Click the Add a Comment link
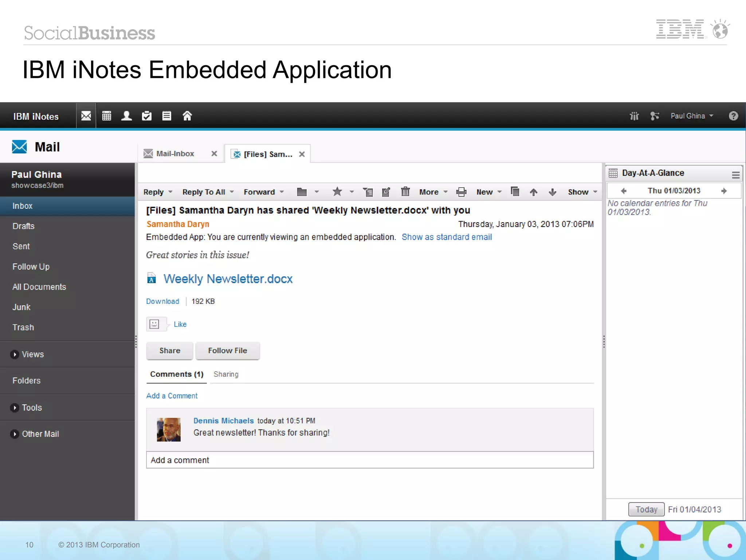This screenshot has height=560, width=746. tap(172, 396)
